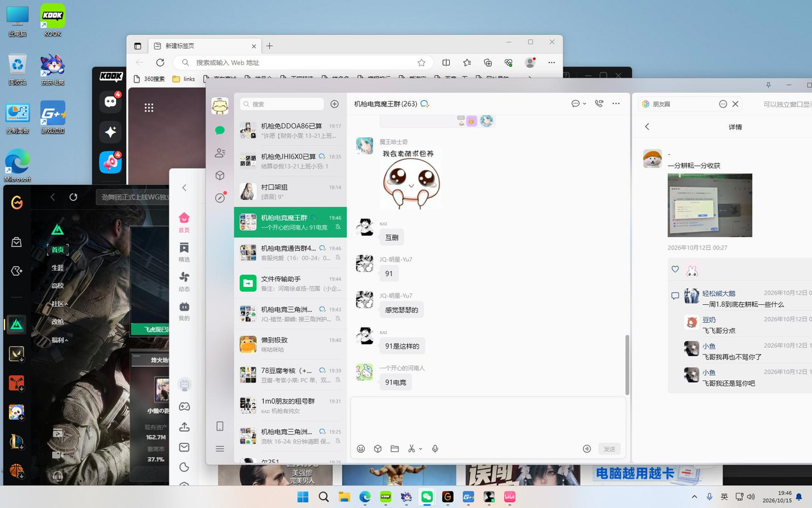Click send-file folder icon in WeChat toolbar
812x508 pixels.
pyautogui.click(x=395, y=448)
